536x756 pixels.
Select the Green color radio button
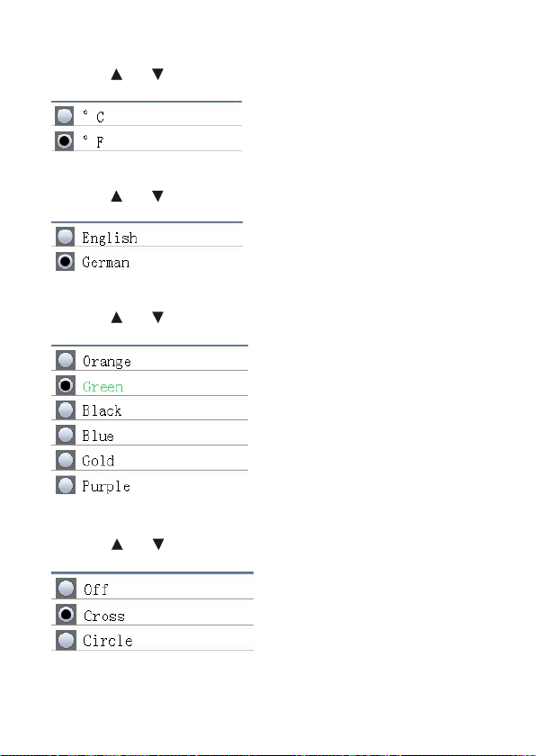pyautogui.click(x=66, y=385)
